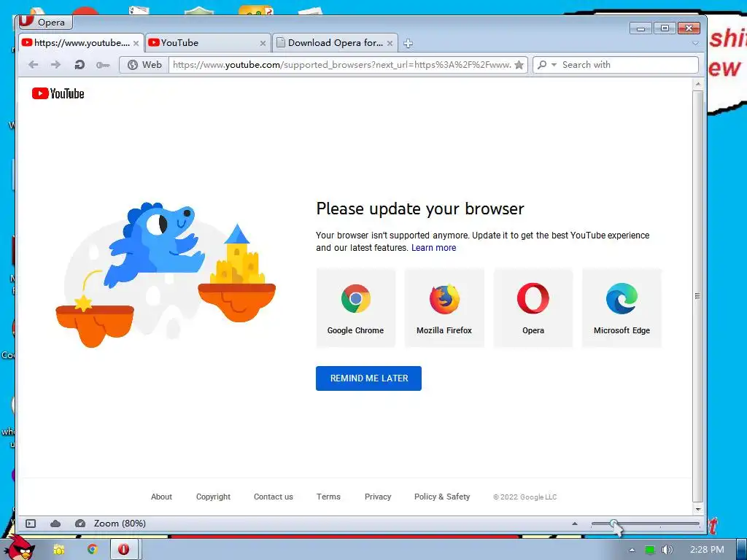This screenshot has height=560, width=747.
Task: Switch to the Download Opera for... tab
Action: pyautogui.click(x=335, y=43)
